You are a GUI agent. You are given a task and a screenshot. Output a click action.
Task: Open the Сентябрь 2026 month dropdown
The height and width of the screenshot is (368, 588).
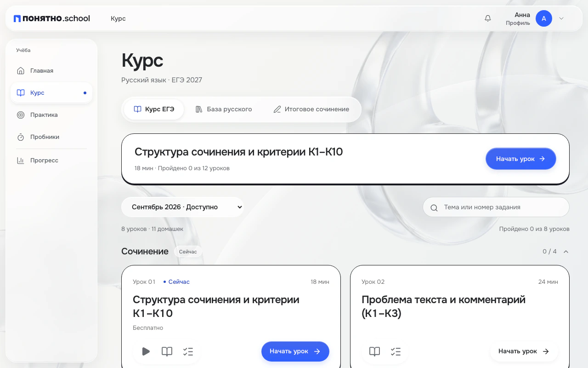182,207
